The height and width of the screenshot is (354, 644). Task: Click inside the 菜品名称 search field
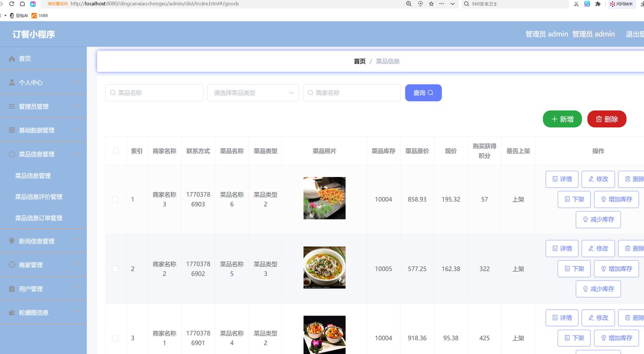click(x=154, y=92)
